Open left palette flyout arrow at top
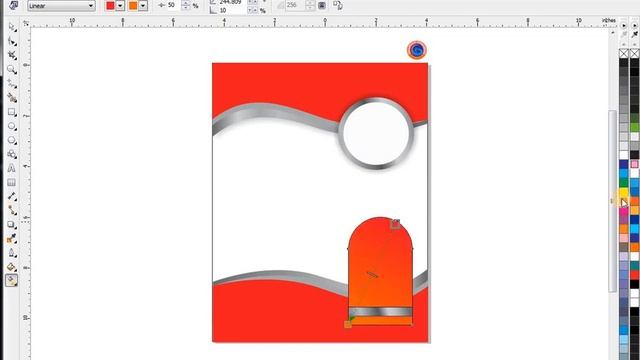The image size is (640, 360). 624,25
